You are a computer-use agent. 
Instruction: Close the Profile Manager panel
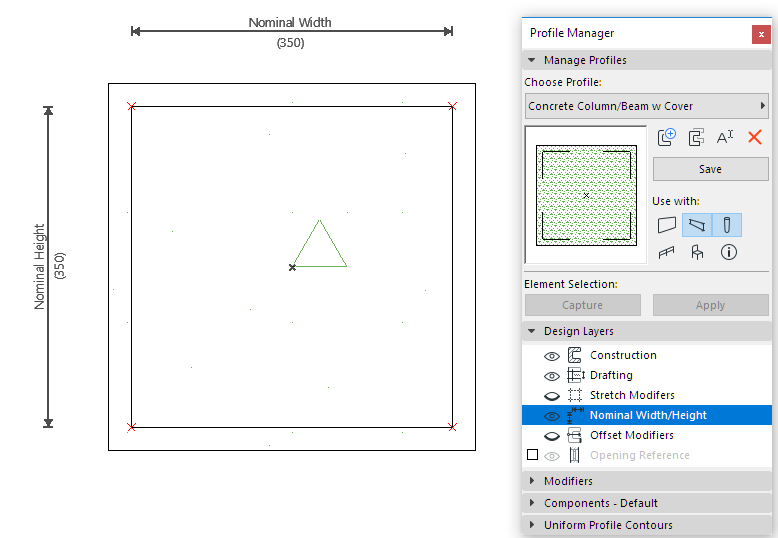coord(761,34)
